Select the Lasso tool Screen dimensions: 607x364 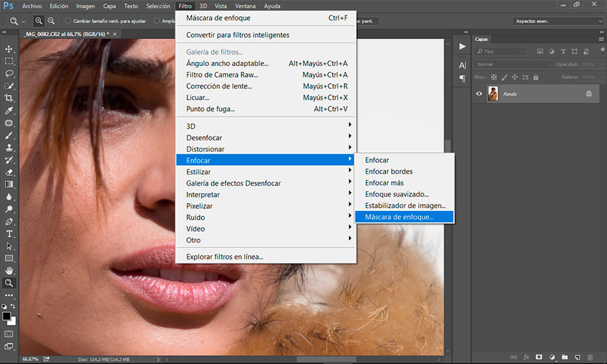click(9, 73)
